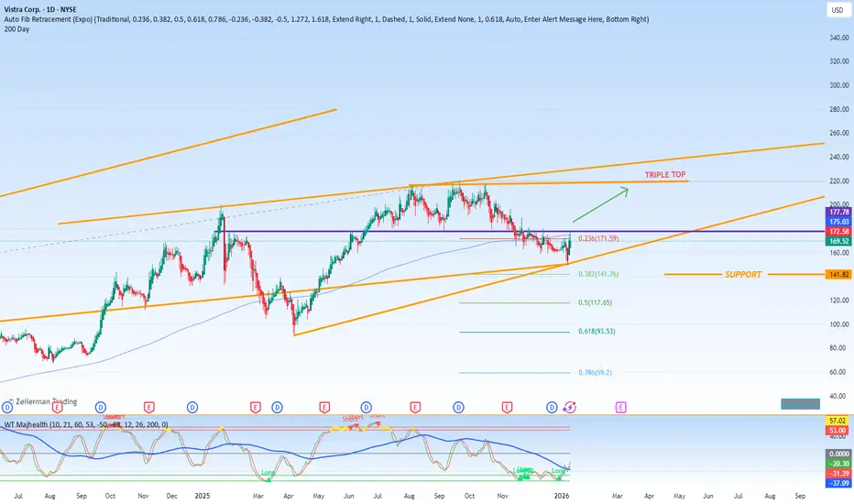The width and height of the screenshot is (854, 504).
Task: Open the dividend marker between March and April 2025
Action: (278, 407)
